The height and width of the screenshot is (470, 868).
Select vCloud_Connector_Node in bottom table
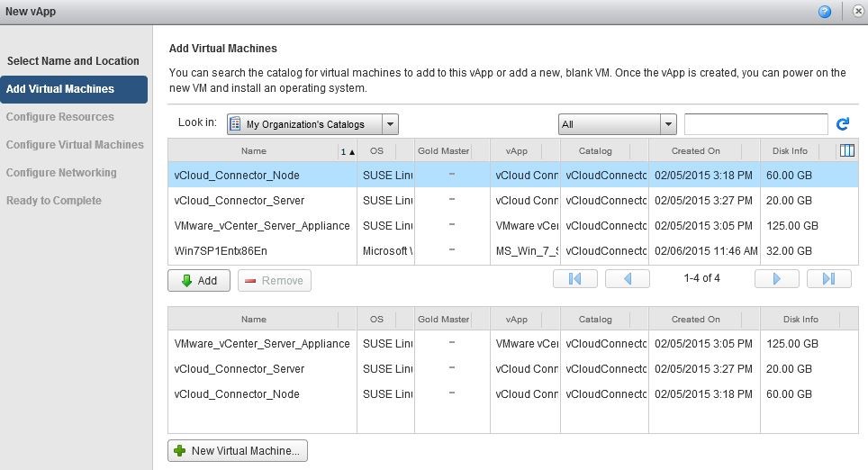coord(513,394)
